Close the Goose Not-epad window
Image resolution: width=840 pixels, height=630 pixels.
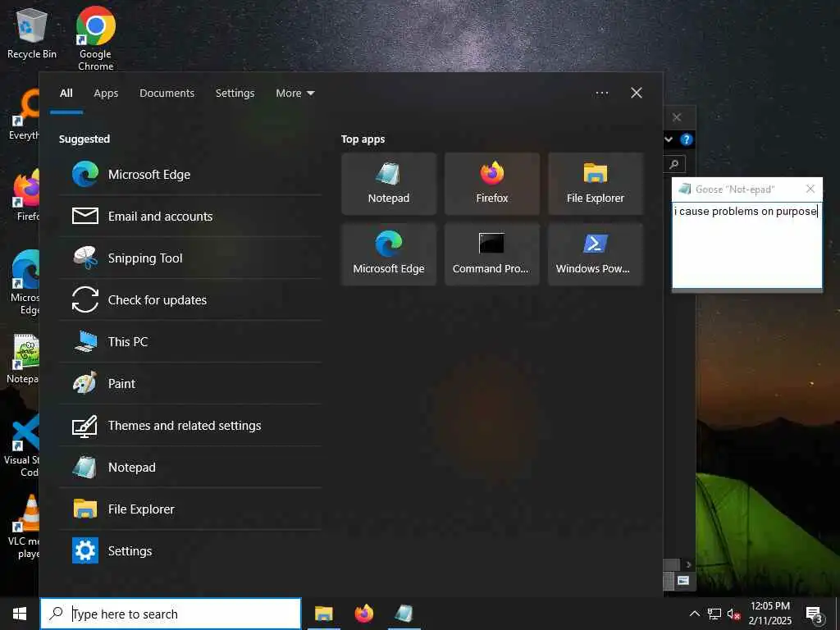point(810,189)
